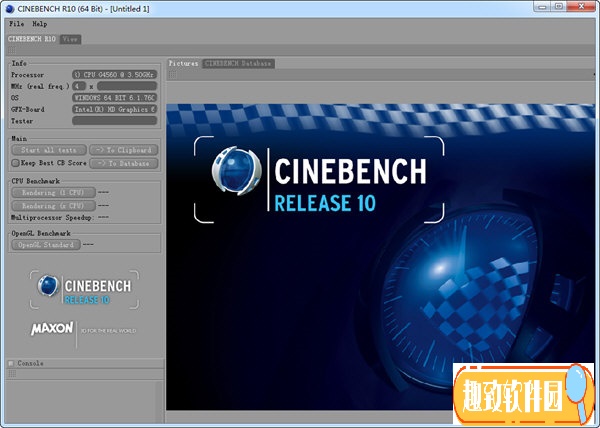Image resolution: width=600 pixels, height=428 pixels.
Task: Maximize the CINEBENCH window
Action: click(559, 7)
